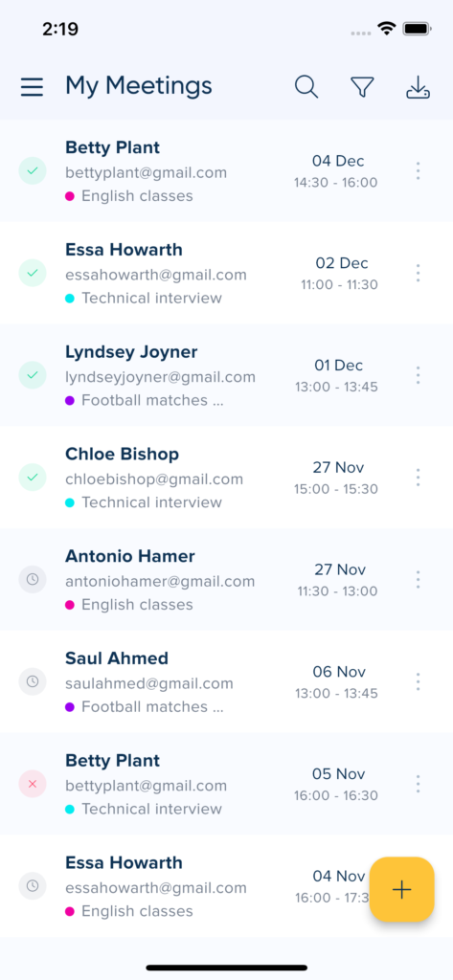Tap the clock pending icon for Saul Ahmed
Screen dimensions: 453x980
[x=33, y=681]
